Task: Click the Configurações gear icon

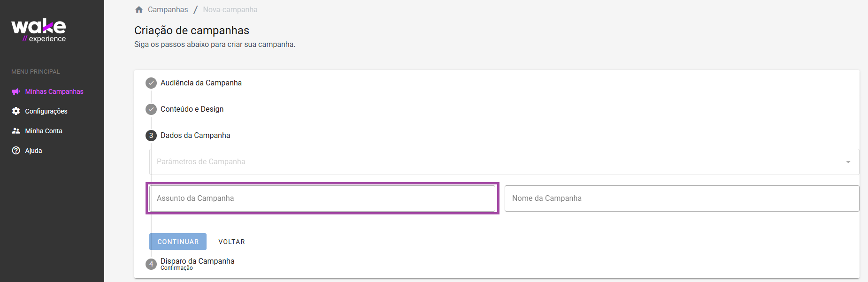Action: [x=16, y=111]
